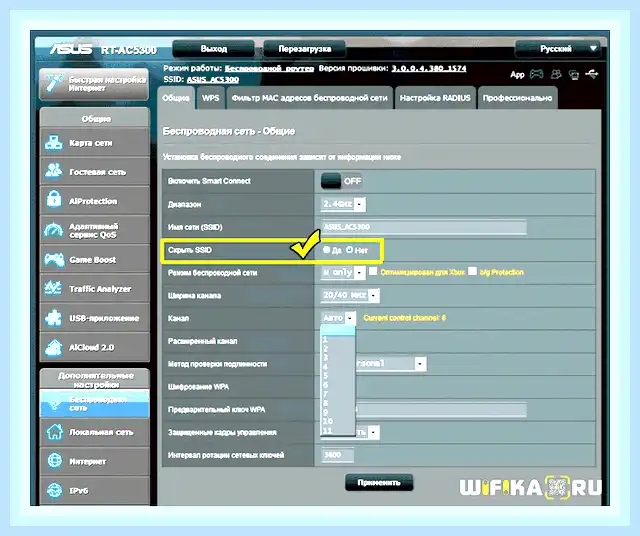Open the 2.4GHz band dropdown
Image resolution: width=640 pixels, height=536 pixels.
click(343, 204)
